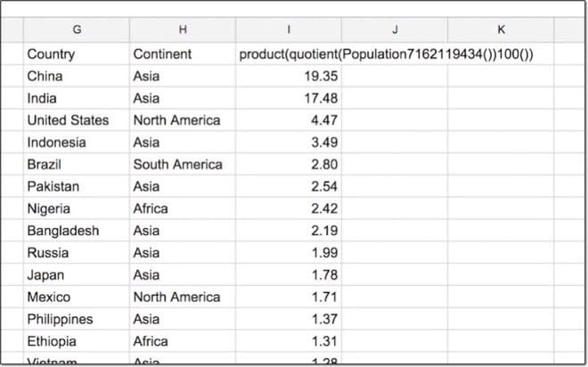Select column I header
588x367 pixels.
click(x=289, y=29)
